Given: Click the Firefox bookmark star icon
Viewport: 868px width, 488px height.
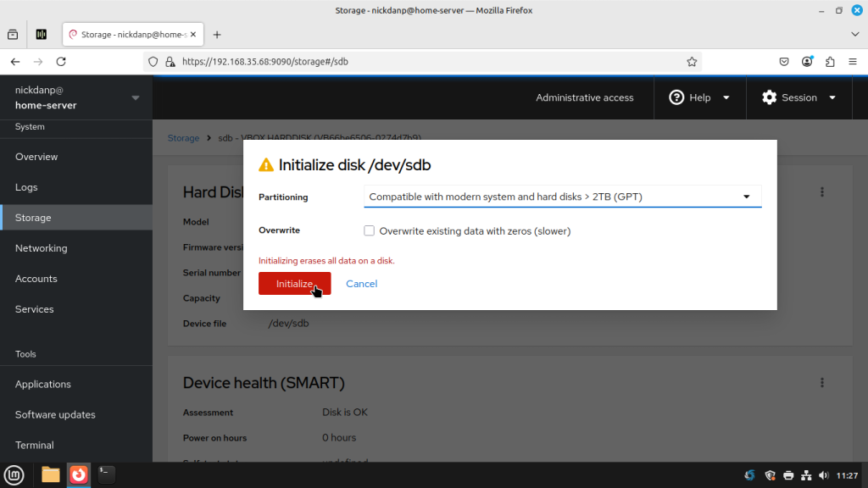Looking at the screenshot, I should (x=692, y=62).
